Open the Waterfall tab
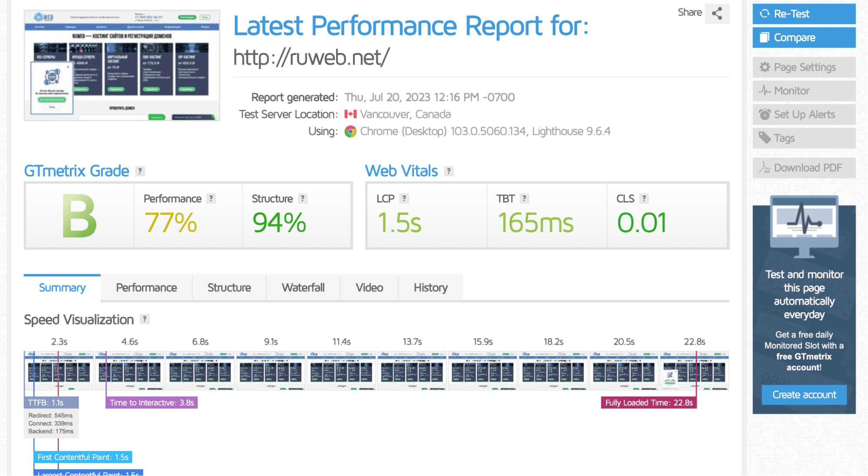The width and height of the screenshot is (868, 476). tap(303, 288)
